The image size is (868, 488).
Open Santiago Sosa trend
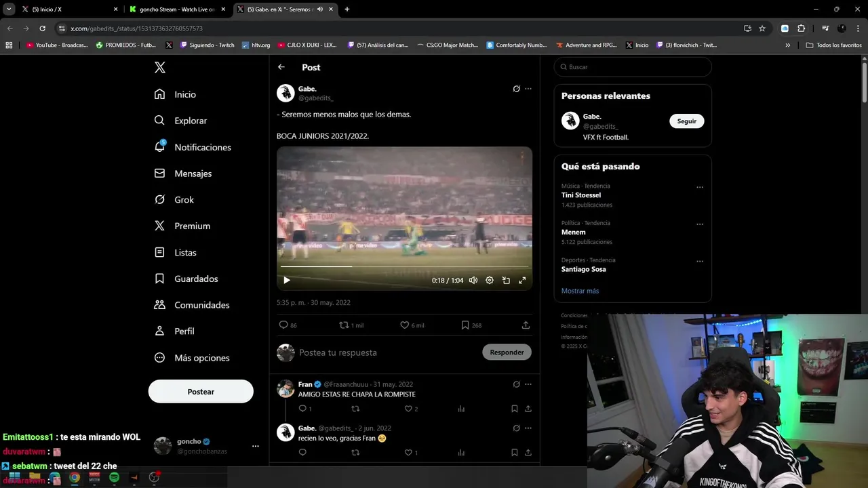coord(584,269)
